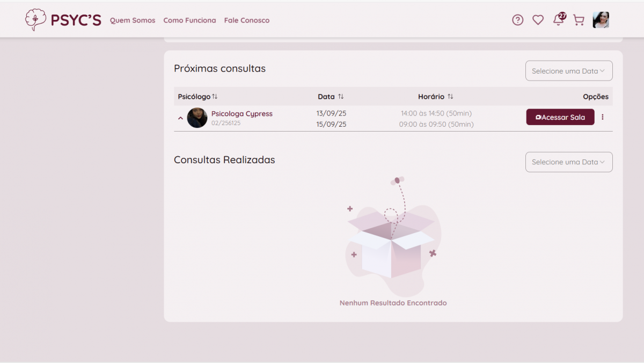
Task: Sort by Data column arrows
Action: [341, 97]
